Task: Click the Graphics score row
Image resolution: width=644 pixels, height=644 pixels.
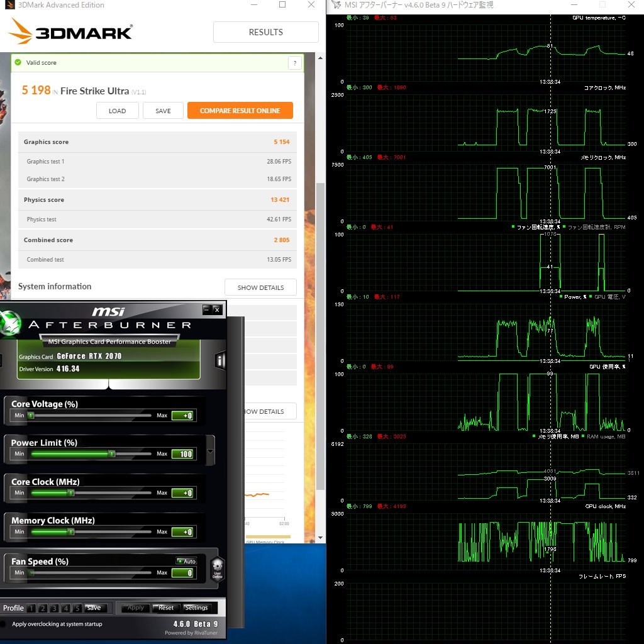Action: 157,142
